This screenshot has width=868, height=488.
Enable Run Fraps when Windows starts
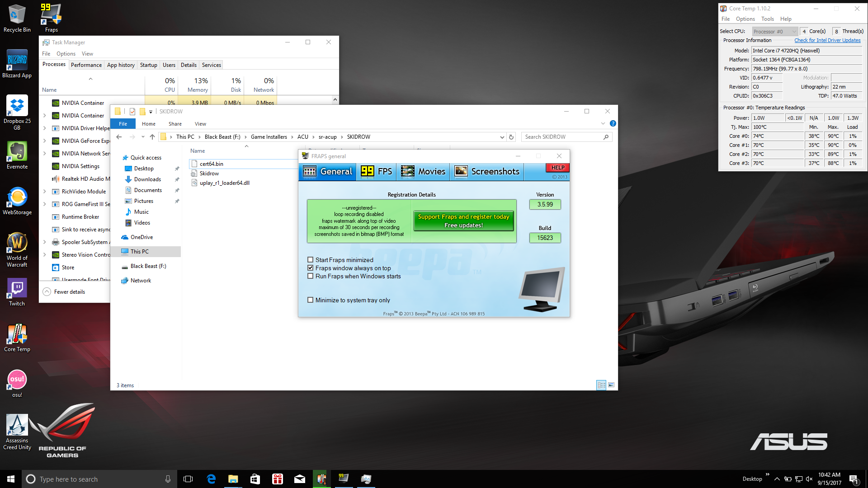coord(310,276)
